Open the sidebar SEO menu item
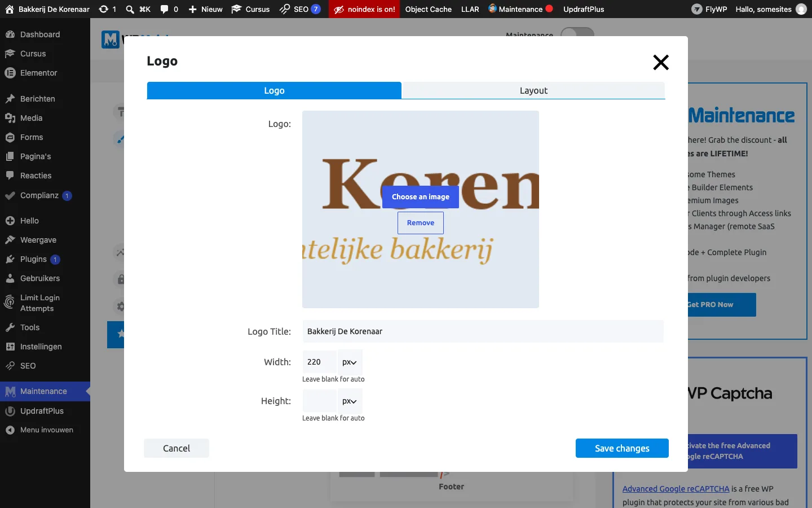The height and width of the screenshot is (508, 812). click(45, 366)
